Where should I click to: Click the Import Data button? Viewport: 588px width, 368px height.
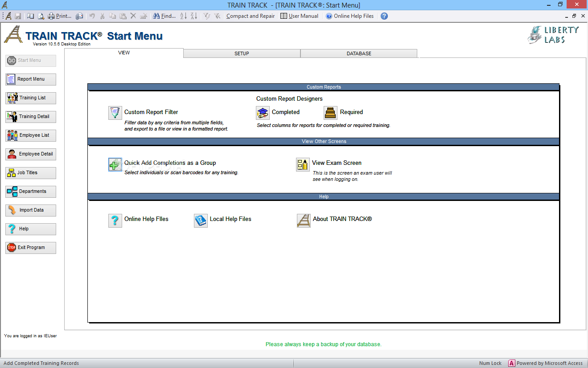(31, 210)
